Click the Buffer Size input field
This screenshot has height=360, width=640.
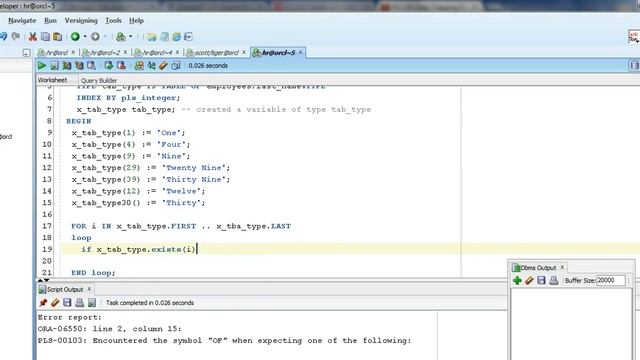click(x=611, y=280)
